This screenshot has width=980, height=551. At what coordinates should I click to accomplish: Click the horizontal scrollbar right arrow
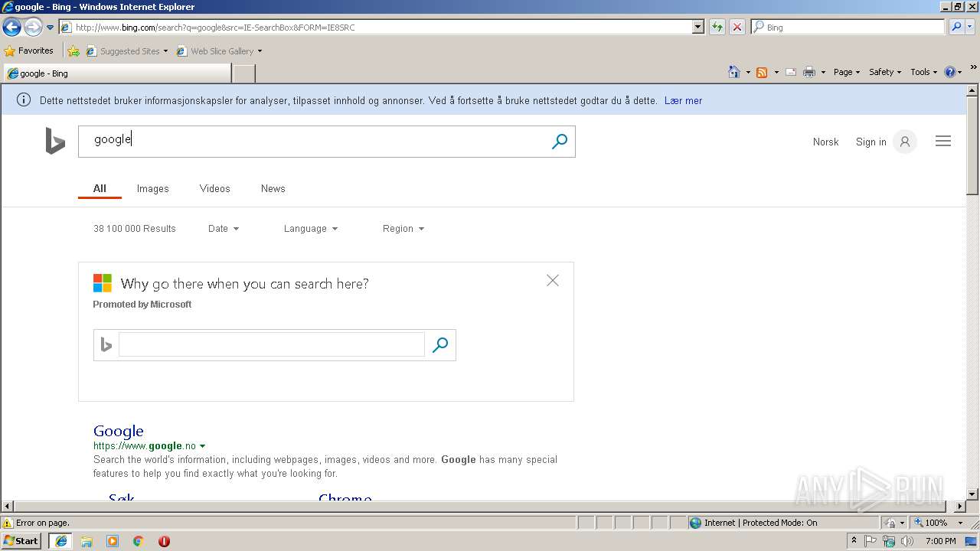[x=960, y=506]
